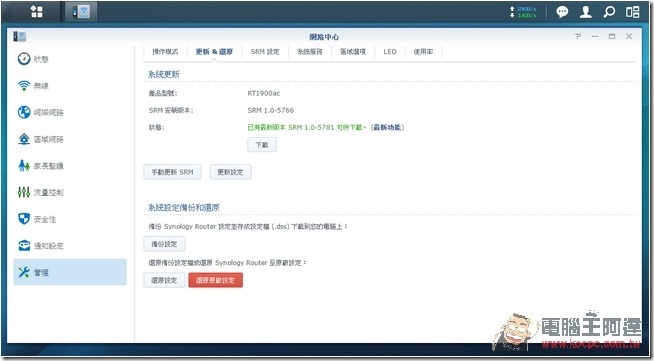Open the user account icon
The height and width of the screenshot is (361, 654).
pos(586,12)
